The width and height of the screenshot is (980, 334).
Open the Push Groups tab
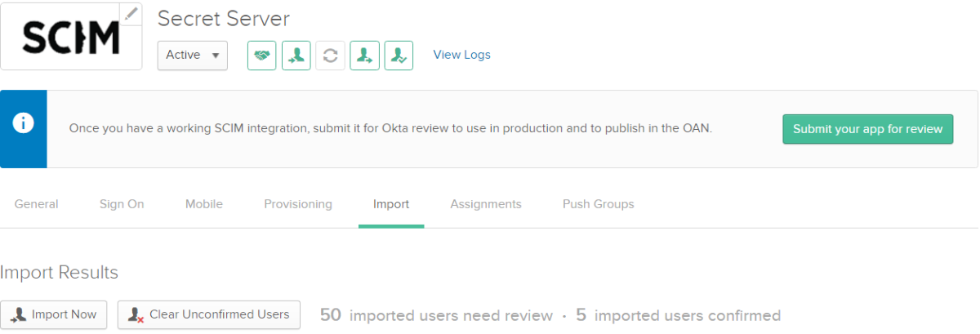pyautogui.click(x=598, y=204)
